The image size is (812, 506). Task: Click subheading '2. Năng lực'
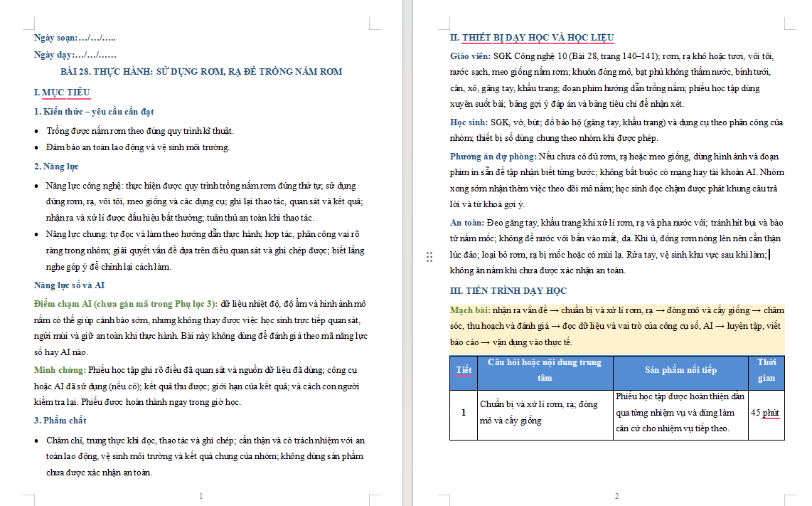[x=56, y=167]
